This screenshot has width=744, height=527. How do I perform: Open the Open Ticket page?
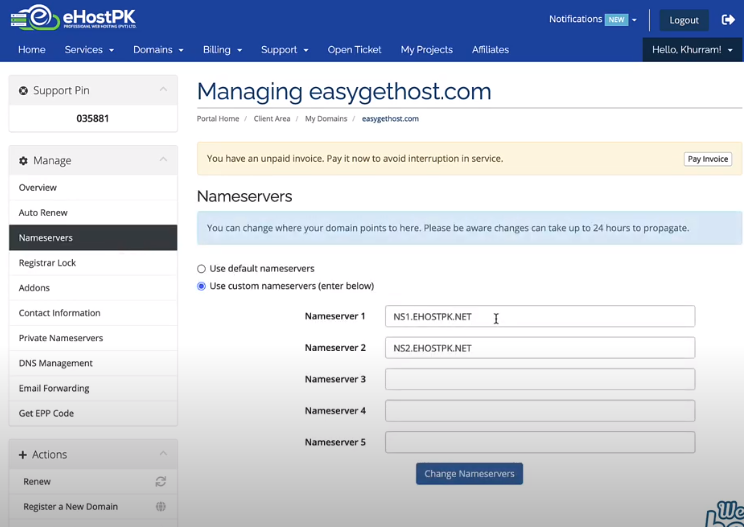(354, 49)
